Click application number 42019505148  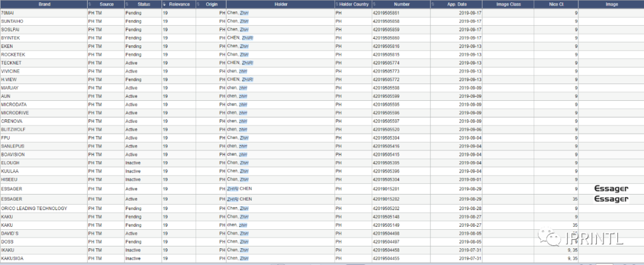coord(386,217)
